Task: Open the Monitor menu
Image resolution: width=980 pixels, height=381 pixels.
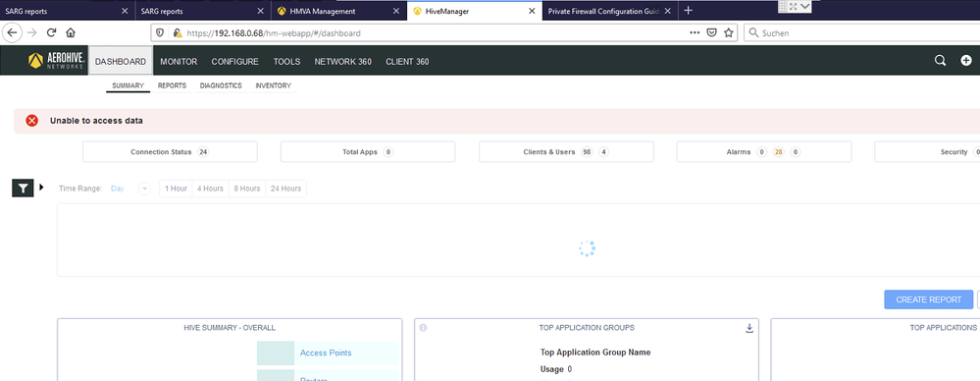Action: [179, 61]
